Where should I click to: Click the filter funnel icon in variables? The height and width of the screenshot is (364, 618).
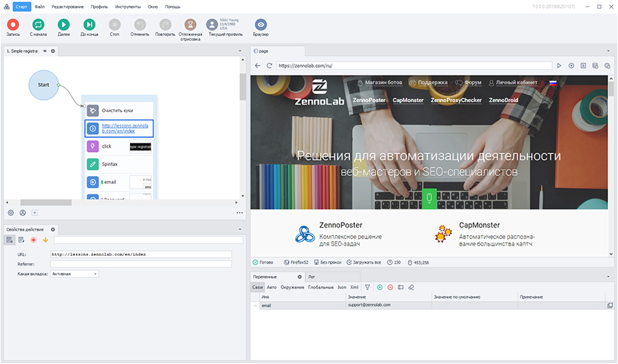click(x=367, y=287)
